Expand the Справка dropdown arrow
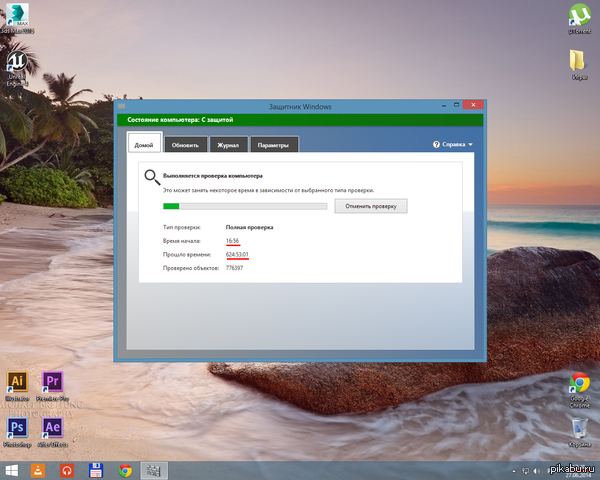The height and width of the screenshot is (480, 600). pyautogui.click(x=470, y=145)
